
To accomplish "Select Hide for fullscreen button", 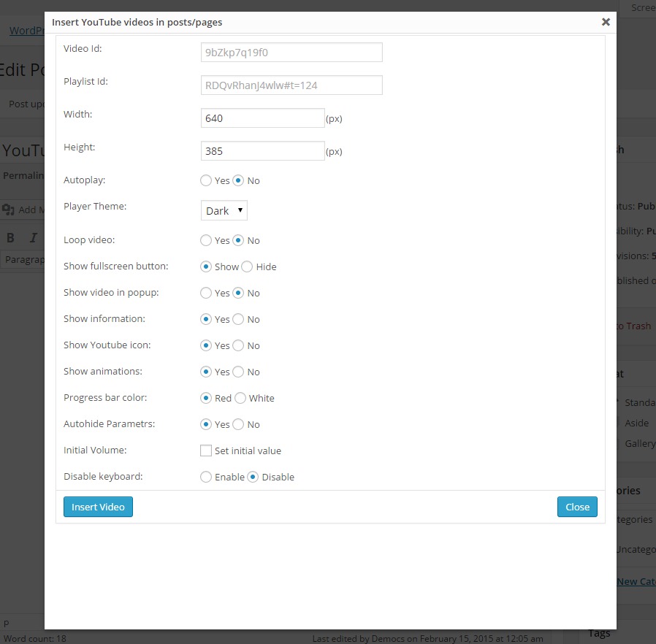I will tap(247, 267).
